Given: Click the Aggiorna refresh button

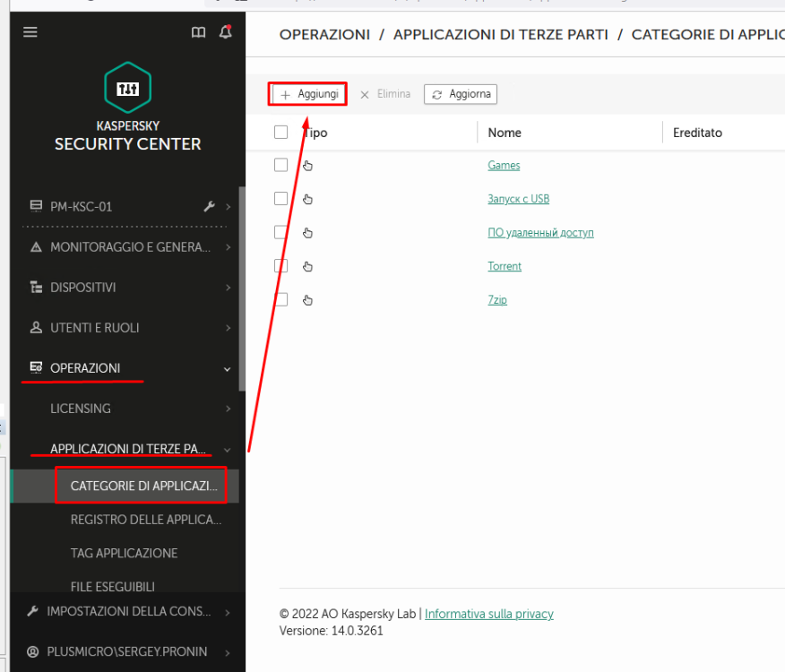Looking at the screenshot, I should click(x=461, y=94).
